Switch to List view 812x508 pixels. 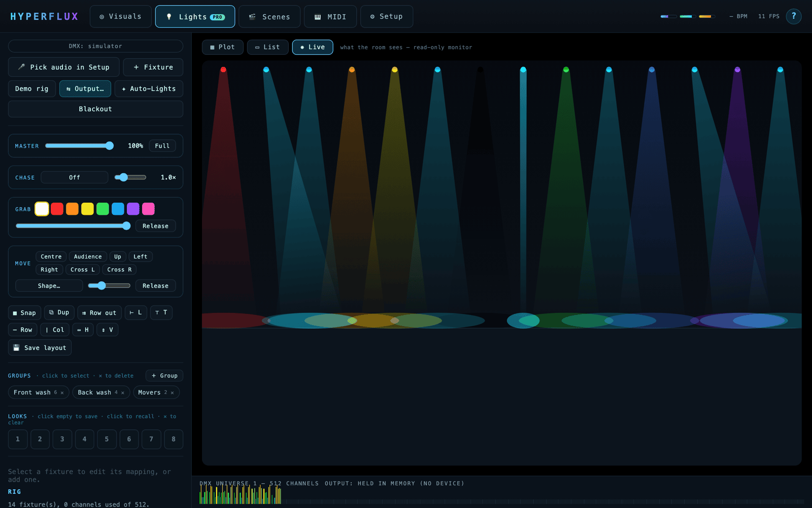pyautogui.click(x=268, y=47)
